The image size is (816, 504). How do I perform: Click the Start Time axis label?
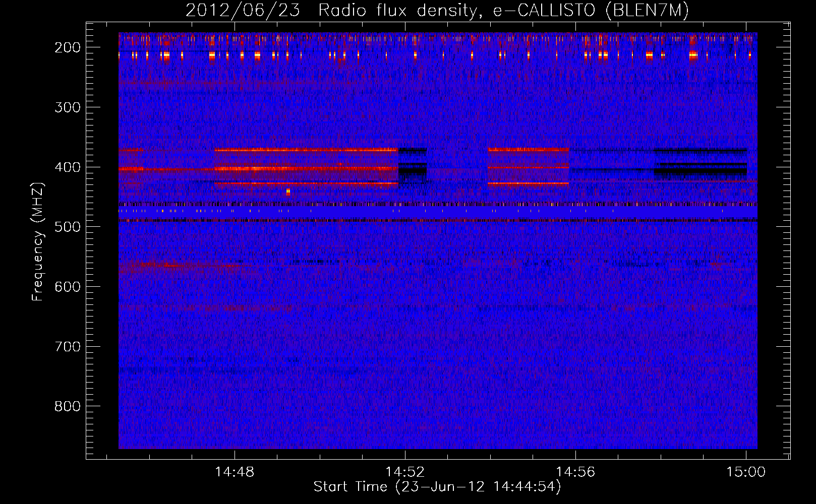(x=437, y=487)
